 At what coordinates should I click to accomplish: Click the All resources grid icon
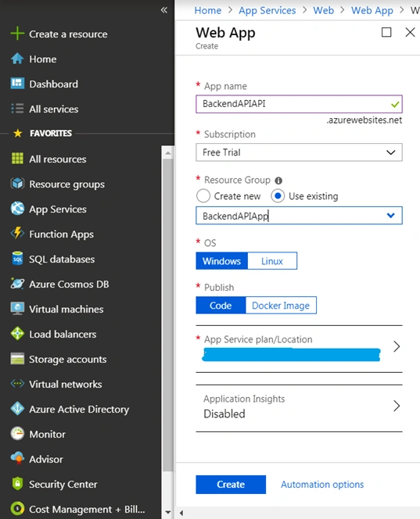[17, 159]
